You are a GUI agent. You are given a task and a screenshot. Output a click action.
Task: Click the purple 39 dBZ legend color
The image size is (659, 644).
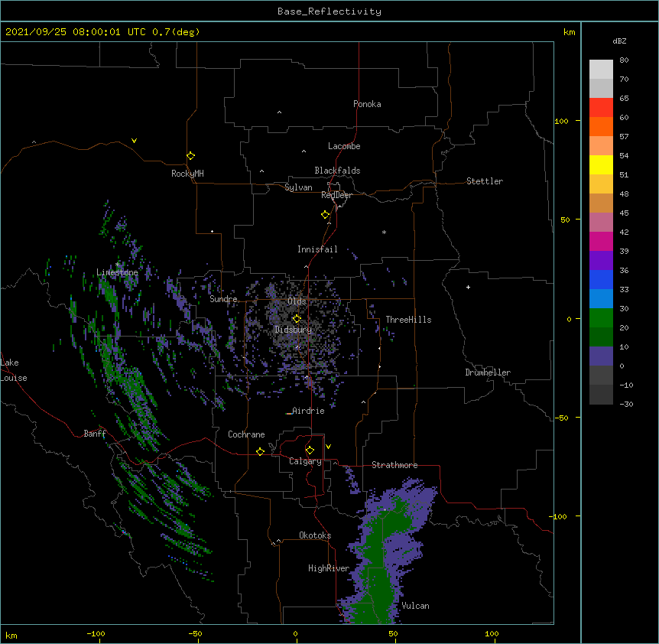pos(601,260)
